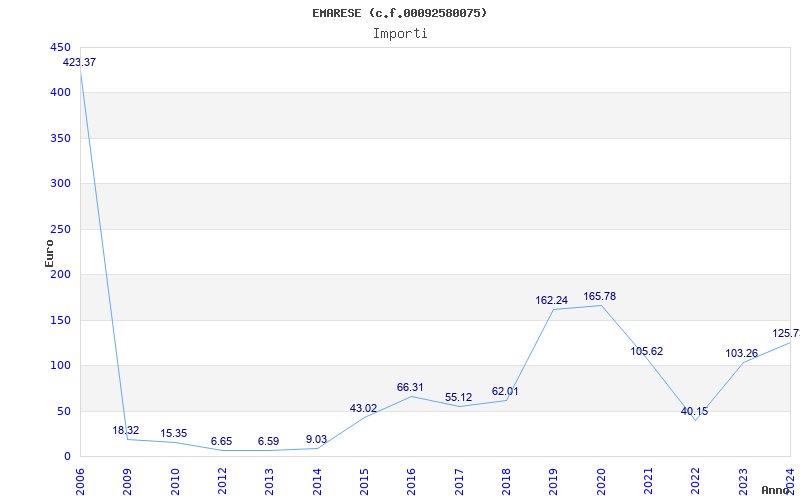Click data label 165.78
The height and width of the screenshot is (500, 800).
(599, 296)
